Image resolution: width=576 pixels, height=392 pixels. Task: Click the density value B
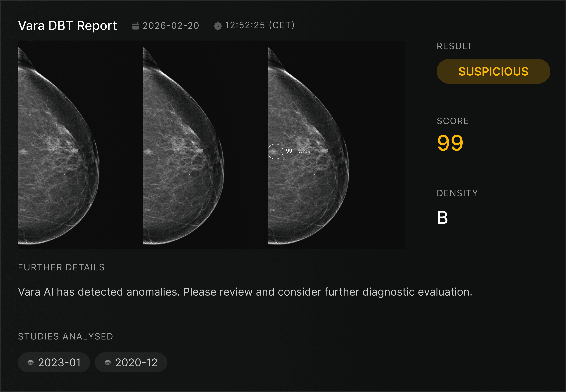pos(442,218)
